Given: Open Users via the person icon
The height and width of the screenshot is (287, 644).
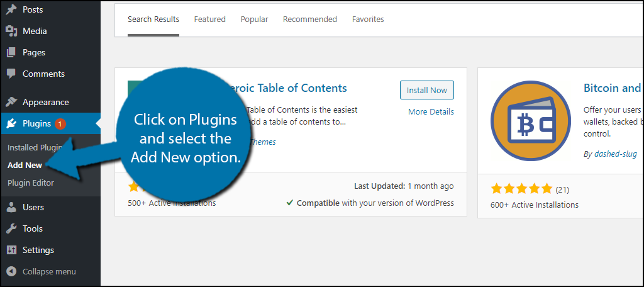Looking at the screenshot, I should (11, 207).
